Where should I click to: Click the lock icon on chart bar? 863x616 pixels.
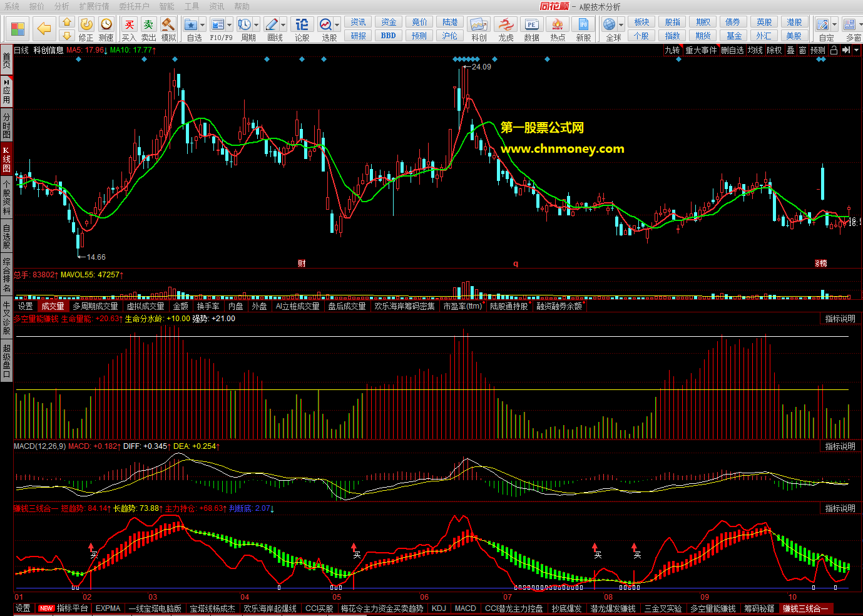coord(834,50)
